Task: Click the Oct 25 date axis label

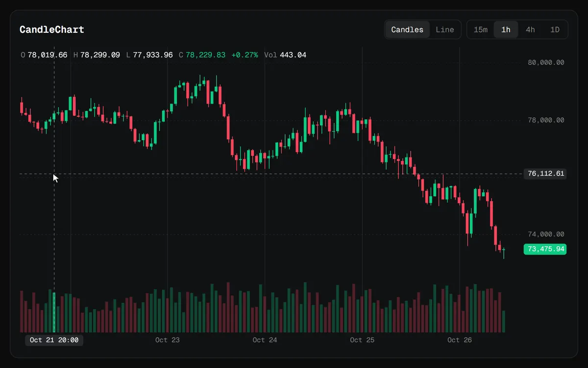Action: tap(362, 340)
